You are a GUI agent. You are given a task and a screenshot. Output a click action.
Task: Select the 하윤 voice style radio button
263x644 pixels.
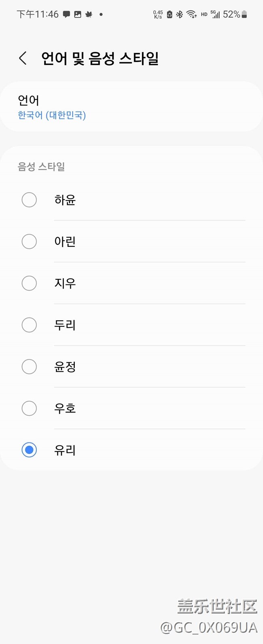(x=29, y=200)
